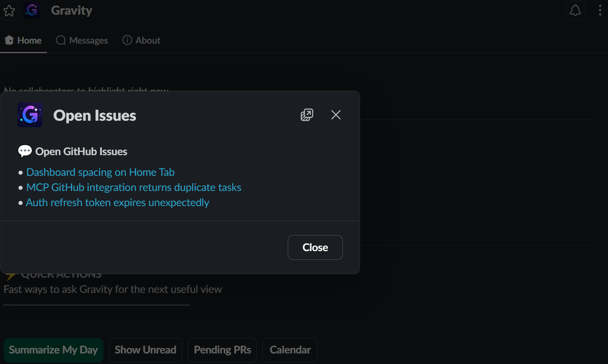
Task: Click the Gravity logo in modal header
Action: coord(30,115)
